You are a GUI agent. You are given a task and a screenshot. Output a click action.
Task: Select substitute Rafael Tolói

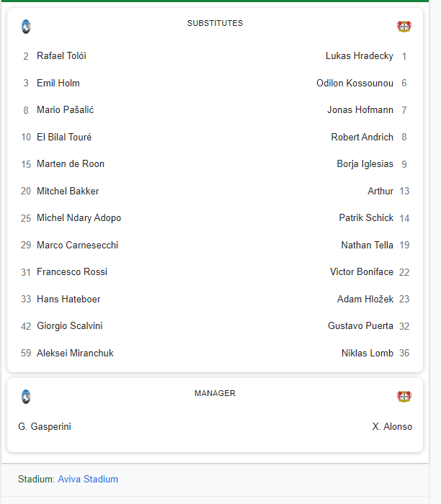click(61, 56)
